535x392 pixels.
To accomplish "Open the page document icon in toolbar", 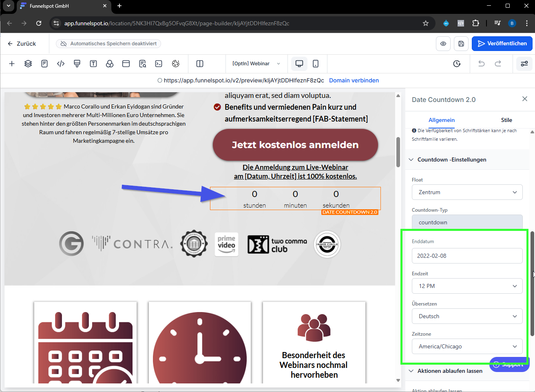I will pos(44,64).
